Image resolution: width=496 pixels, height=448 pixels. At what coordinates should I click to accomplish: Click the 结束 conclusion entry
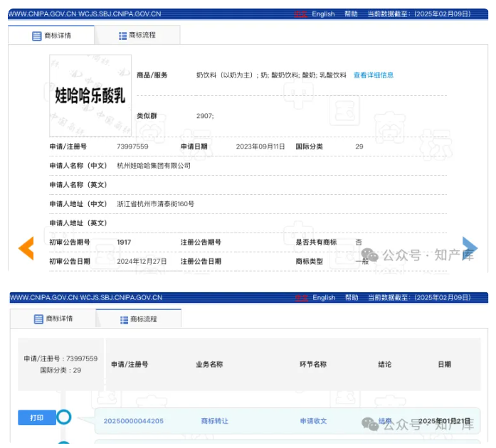(385, 421)
